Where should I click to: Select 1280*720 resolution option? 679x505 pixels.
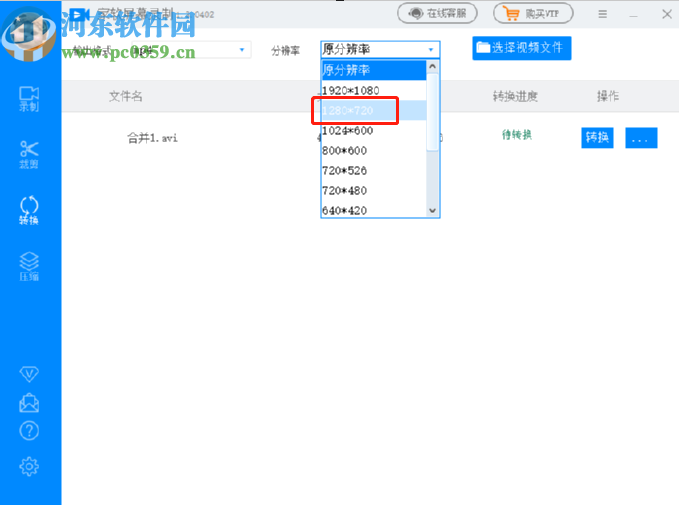tap(374, 110)
